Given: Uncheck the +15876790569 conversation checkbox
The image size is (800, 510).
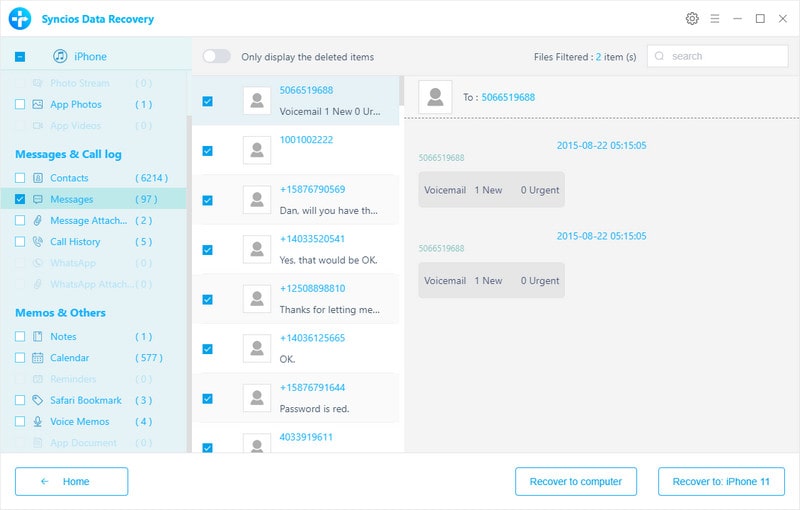Looking at the screenshot, I should [x=208, y=200].
